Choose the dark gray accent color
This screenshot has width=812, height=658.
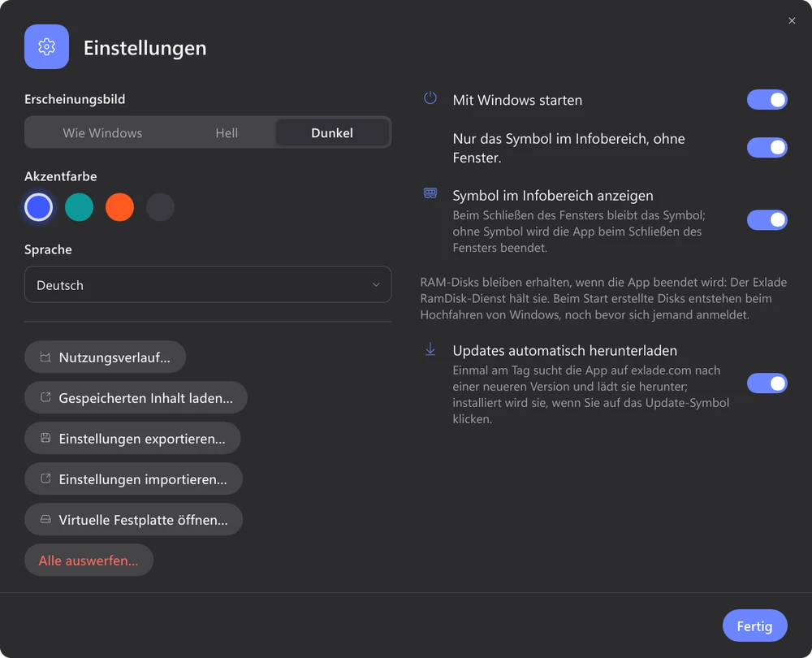(160, 207)
